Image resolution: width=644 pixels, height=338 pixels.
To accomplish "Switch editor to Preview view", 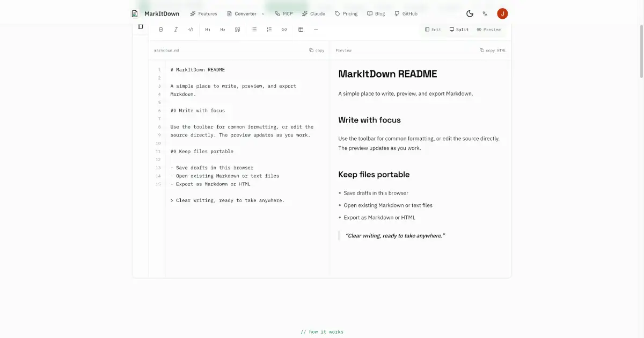I will pyautogui.click(x=488, y=30).
